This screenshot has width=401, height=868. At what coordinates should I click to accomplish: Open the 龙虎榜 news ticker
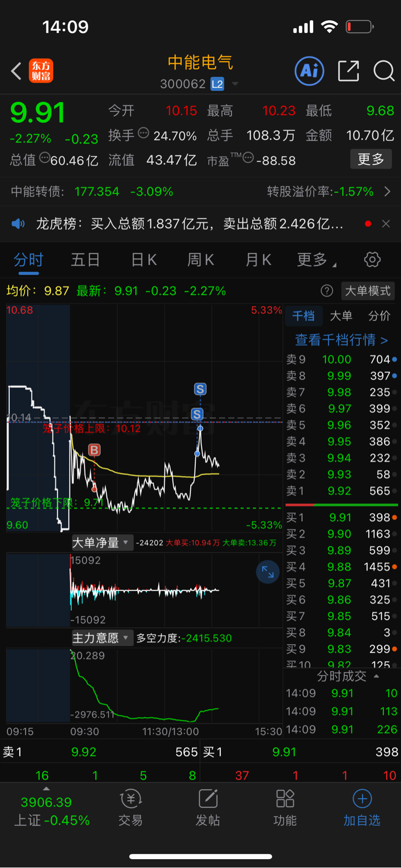click(x=190, y=224)
